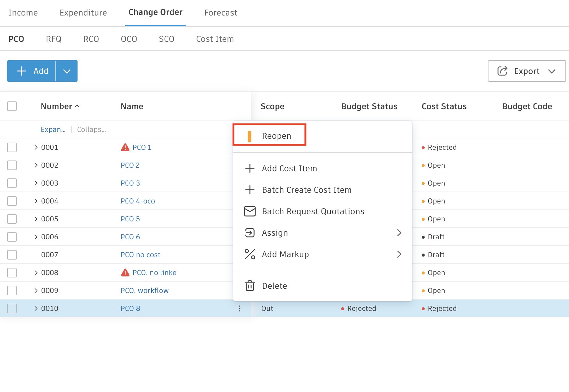Expand row 0003 using its chevron

[36, 183]
